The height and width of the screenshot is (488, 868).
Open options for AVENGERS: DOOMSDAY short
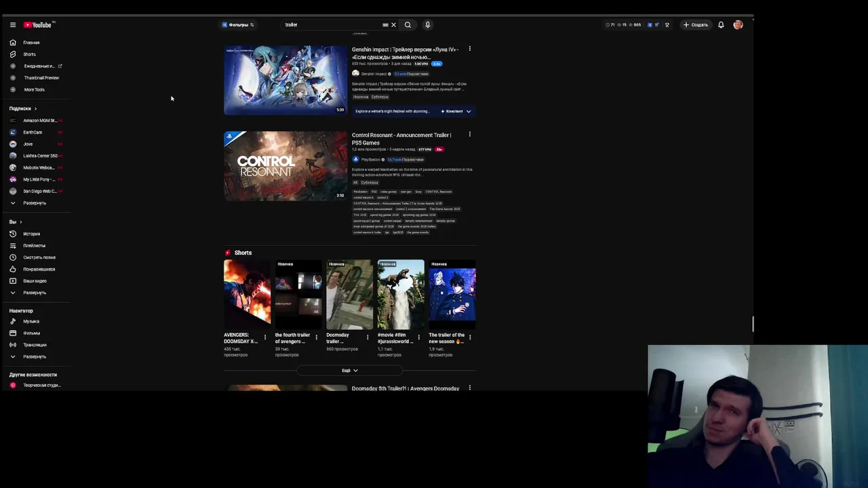[265, 337]
